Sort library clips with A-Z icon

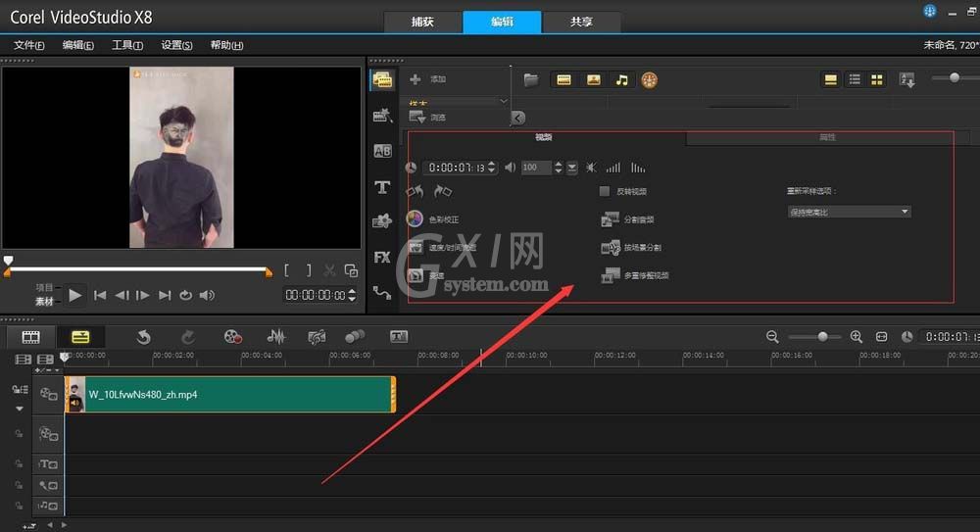point(906,80)
